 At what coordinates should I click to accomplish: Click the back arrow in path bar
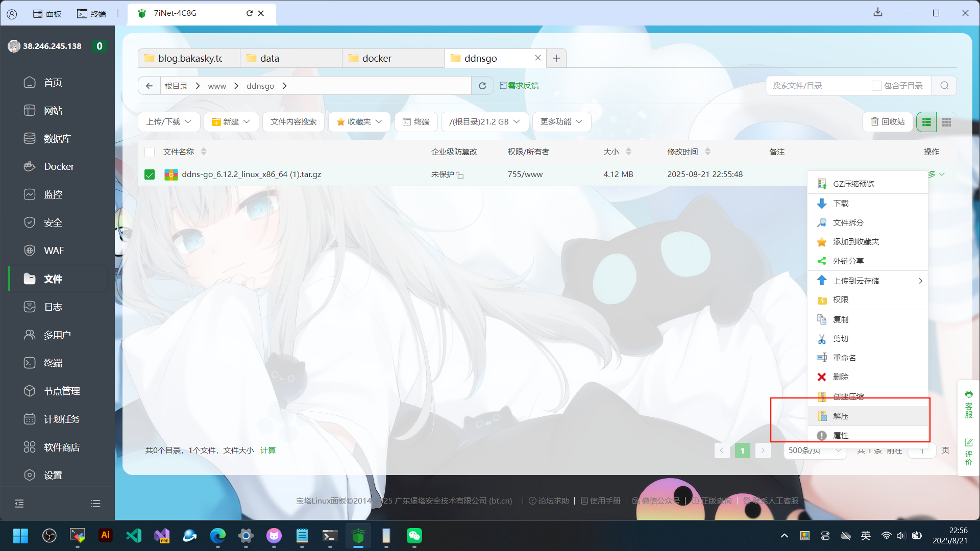pos(149,86)
